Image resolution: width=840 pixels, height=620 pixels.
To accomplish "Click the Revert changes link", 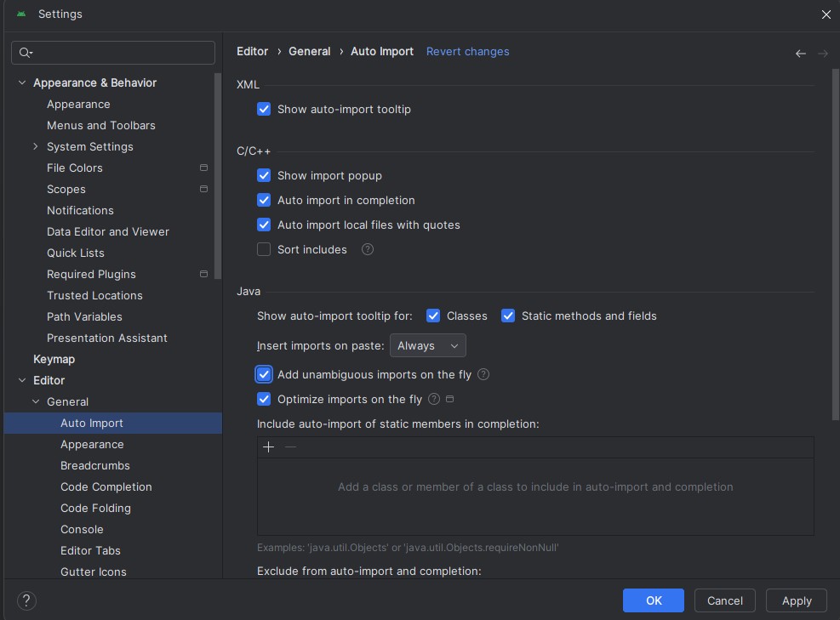I will click(467, 52).
